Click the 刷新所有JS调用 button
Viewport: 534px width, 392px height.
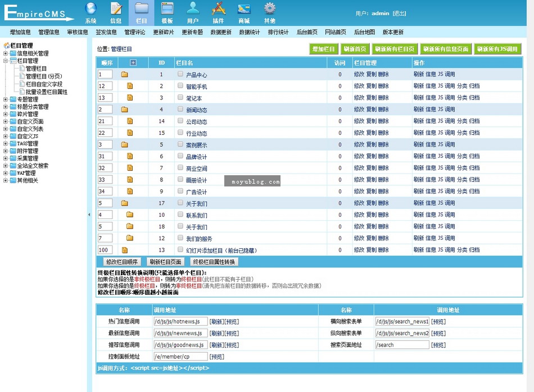pos(497,49)
